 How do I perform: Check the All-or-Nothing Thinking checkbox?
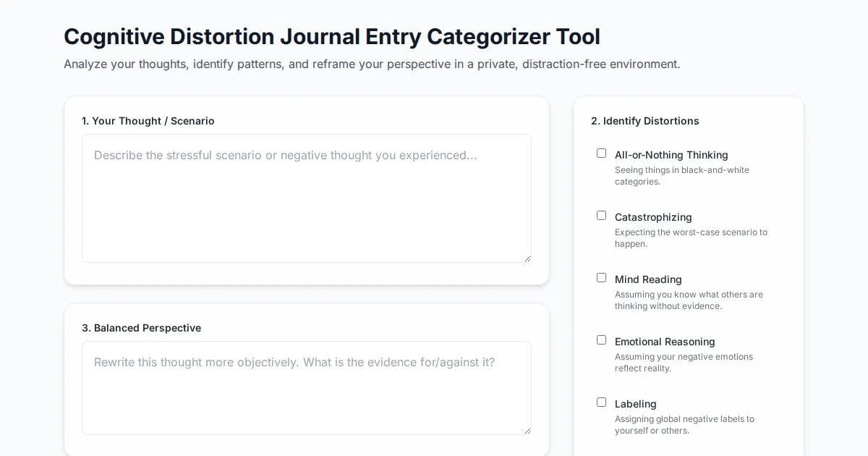tap(601, 153)
